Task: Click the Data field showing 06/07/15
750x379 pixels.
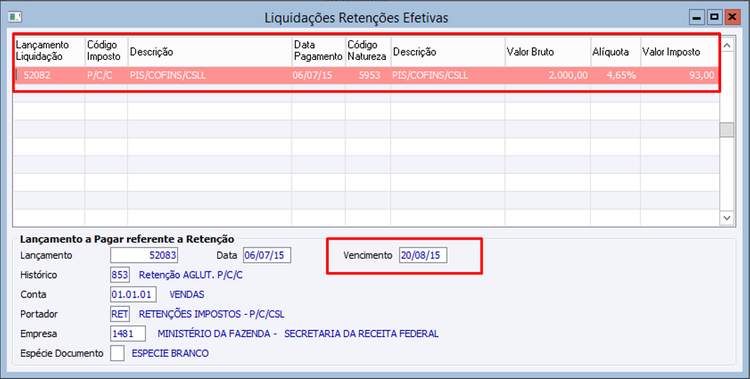Action: [267, 255]
